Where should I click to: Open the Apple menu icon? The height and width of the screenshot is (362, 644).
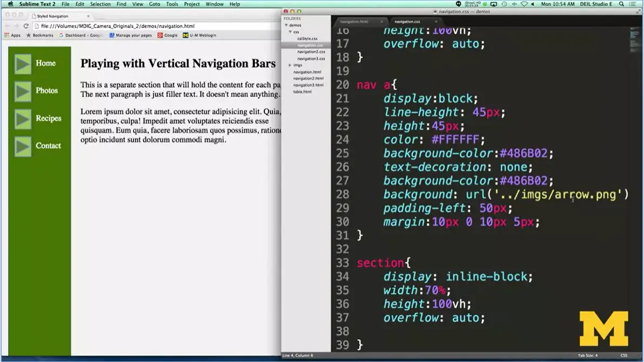click(x=10, y=4)
